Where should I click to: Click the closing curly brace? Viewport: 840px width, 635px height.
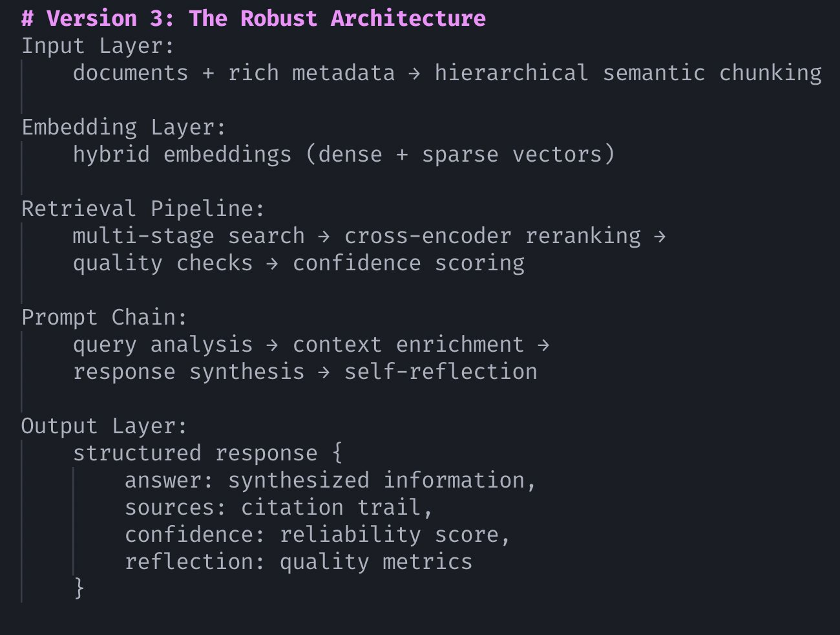[79, 588]
